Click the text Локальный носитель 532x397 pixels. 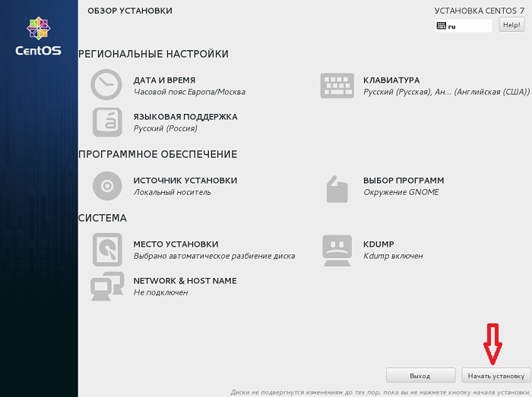[x=172, y=192]
